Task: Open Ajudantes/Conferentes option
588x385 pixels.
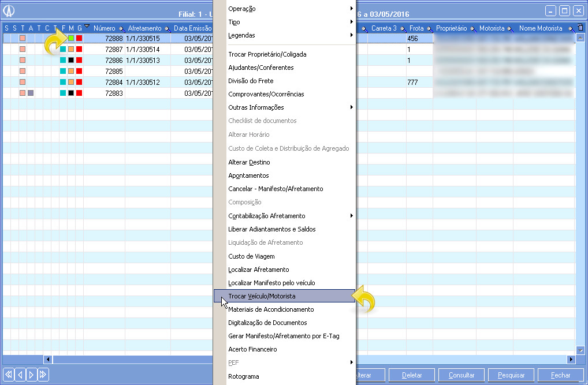Action: click(260, 68)
